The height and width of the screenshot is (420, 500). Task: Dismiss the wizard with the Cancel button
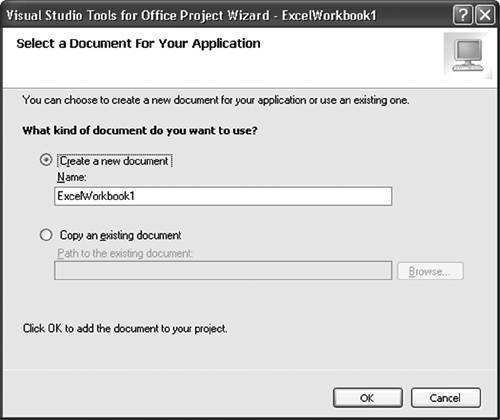coord(446,398)
